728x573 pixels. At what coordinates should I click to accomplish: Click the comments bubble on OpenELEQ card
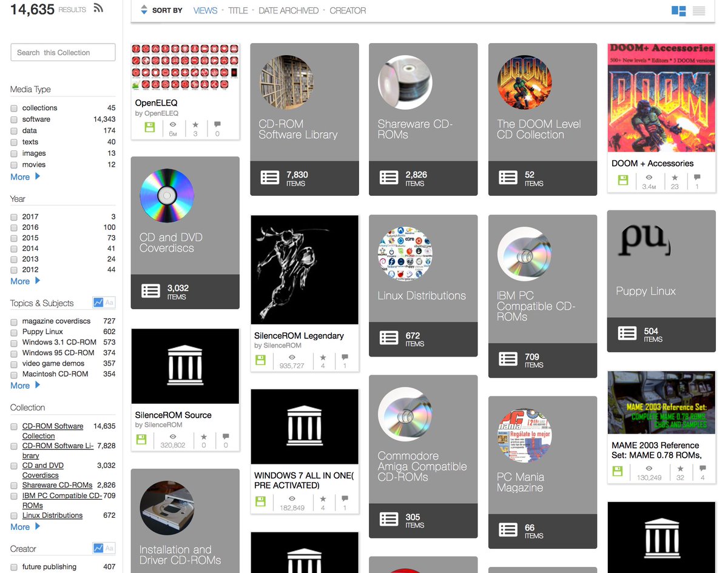[x=218, y=125]
